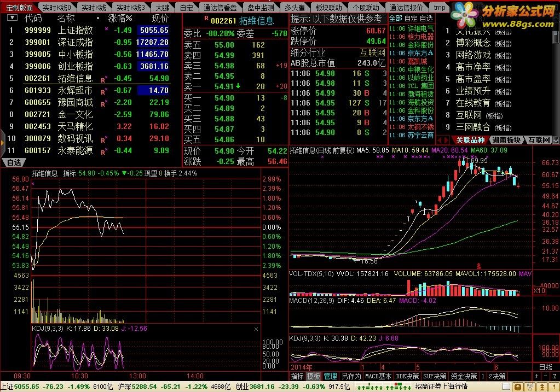The height and width of the screenshot is (392, 560).
Task: Click 苏宁云商 alert entry
Action: [x=411, y=135]
